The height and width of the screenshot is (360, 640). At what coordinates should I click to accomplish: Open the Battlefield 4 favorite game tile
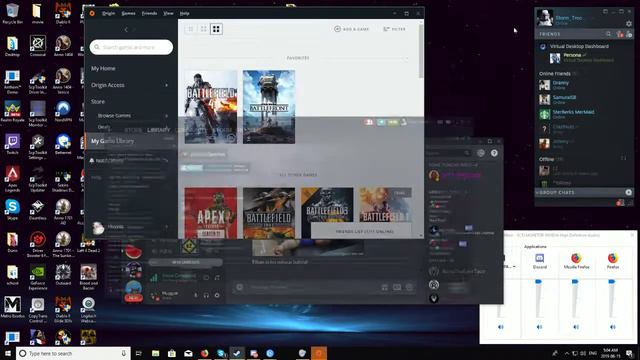211,107
